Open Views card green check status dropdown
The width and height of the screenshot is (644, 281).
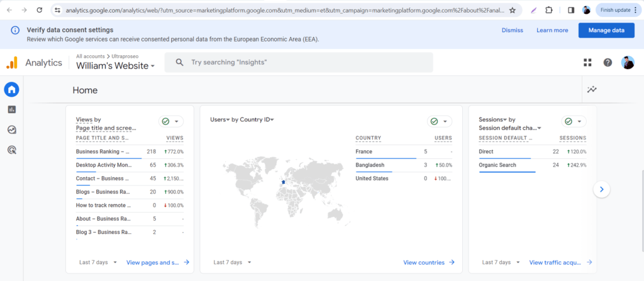[x=171, y=121]
